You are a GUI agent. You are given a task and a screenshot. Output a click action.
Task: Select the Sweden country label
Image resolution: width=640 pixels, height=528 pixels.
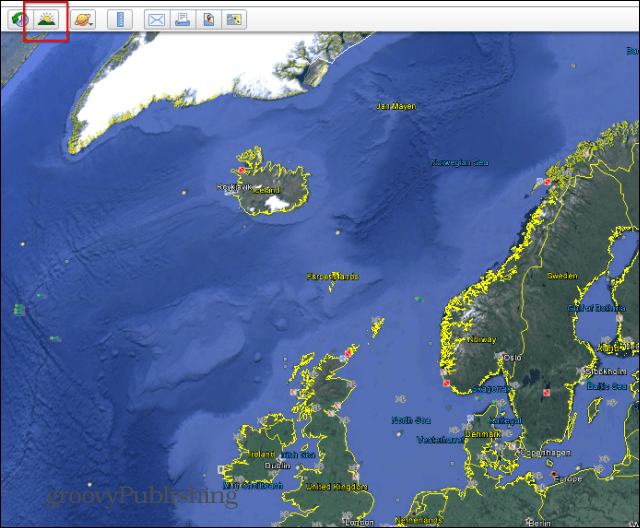click(562, 276)
